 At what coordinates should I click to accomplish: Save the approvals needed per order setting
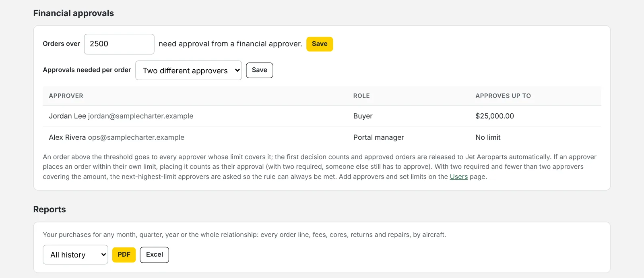(260, 70)
